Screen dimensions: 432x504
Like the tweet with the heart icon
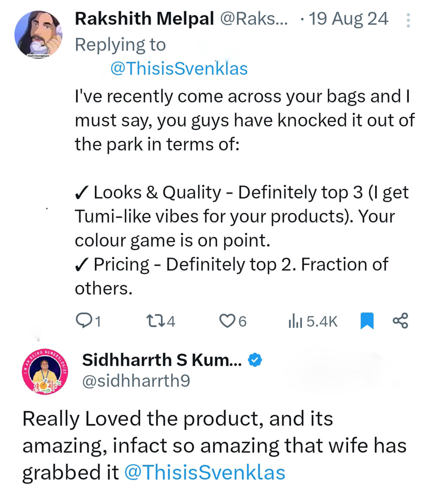(227, 320)
